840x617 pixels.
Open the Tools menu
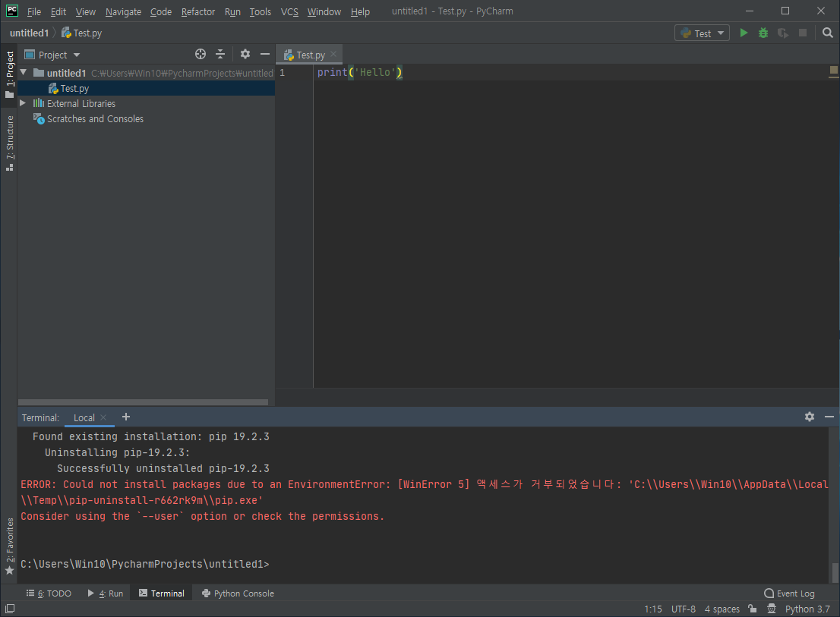tap(261, 11)
